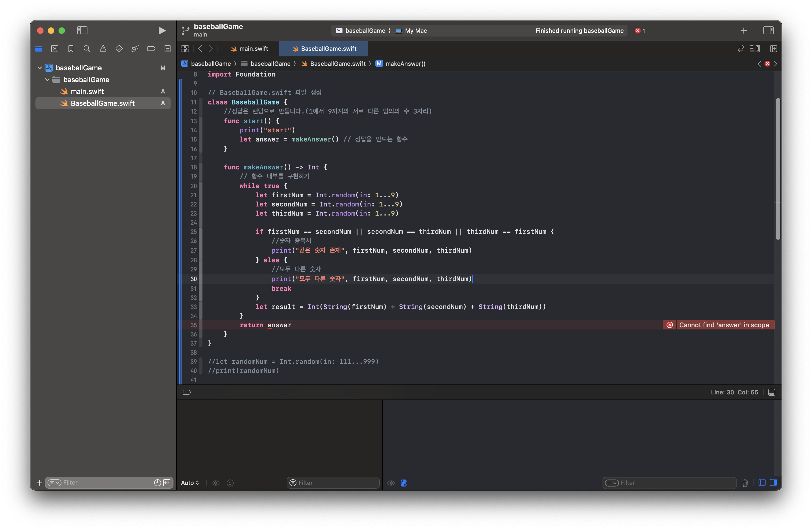
Task: Click the red error count indicator
Action: click(x=640, y=31)
